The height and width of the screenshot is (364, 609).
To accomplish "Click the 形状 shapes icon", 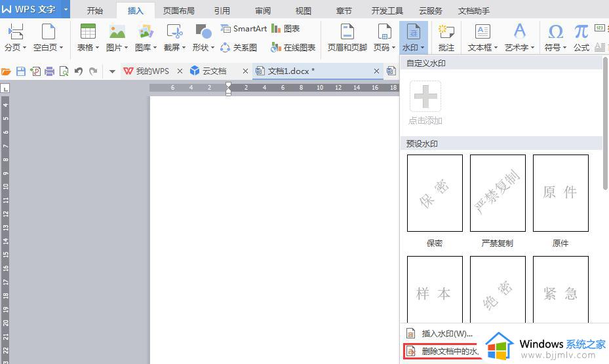I will [x=203, y=32].
